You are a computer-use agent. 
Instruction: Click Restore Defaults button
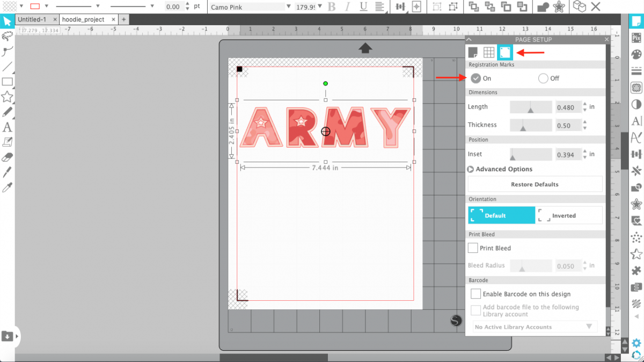pos(535,184)
